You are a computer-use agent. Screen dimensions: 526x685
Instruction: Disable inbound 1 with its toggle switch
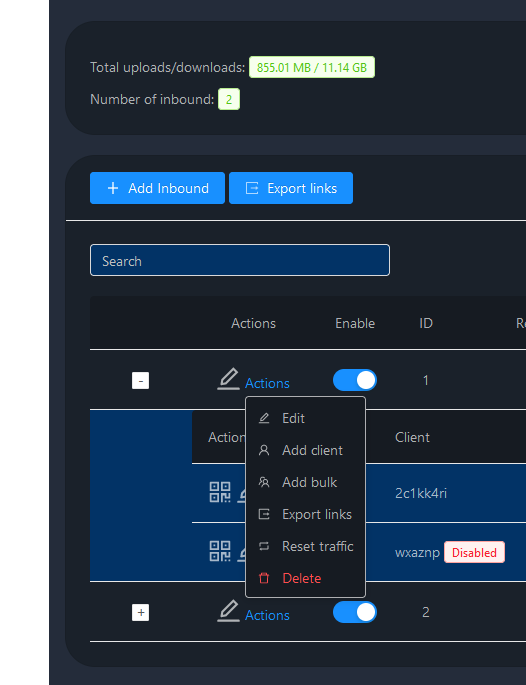pos(355,380)
